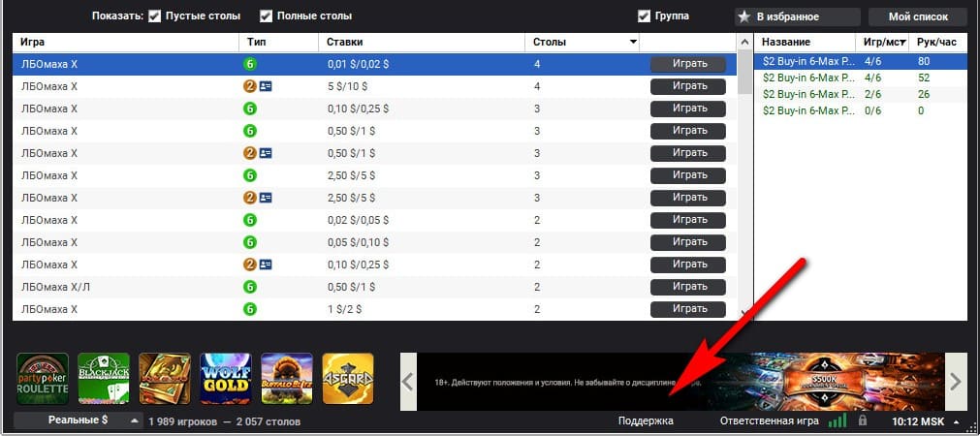980x436 pixels.
Task: Open the Buffalo Blitz slot icon
Action: (287, 379)
